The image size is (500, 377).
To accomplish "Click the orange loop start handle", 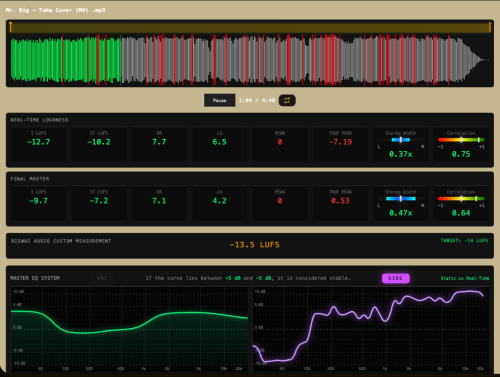I will (11, 27).
